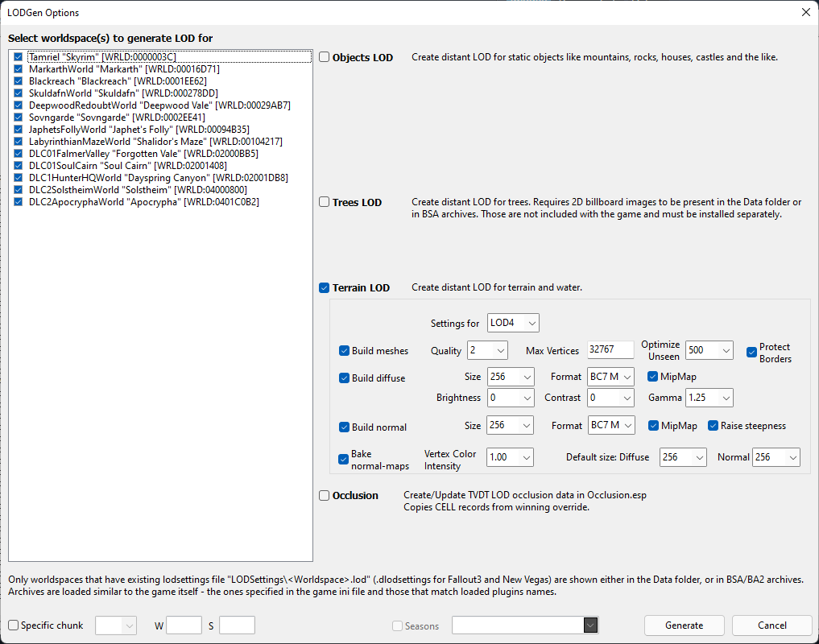Screen dimensions: 819x644
Task: Toggle the LabyrinthianMazeWorld checkbox
Action: coord(19,142)
